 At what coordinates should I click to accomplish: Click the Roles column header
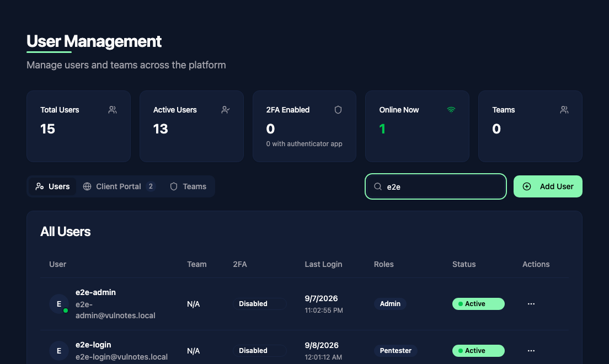(x=384, y=264)
